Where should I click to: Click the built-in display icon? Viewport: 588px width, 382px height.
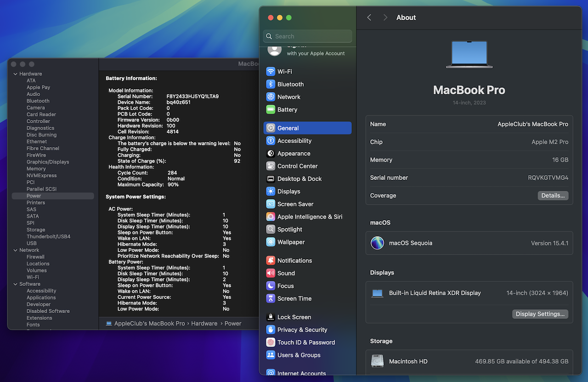click(x=377, y=293)
